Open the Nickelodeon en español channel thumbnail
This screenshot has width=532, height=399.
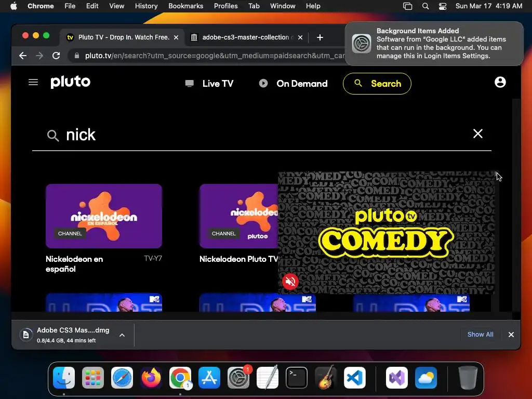point(104,216)
